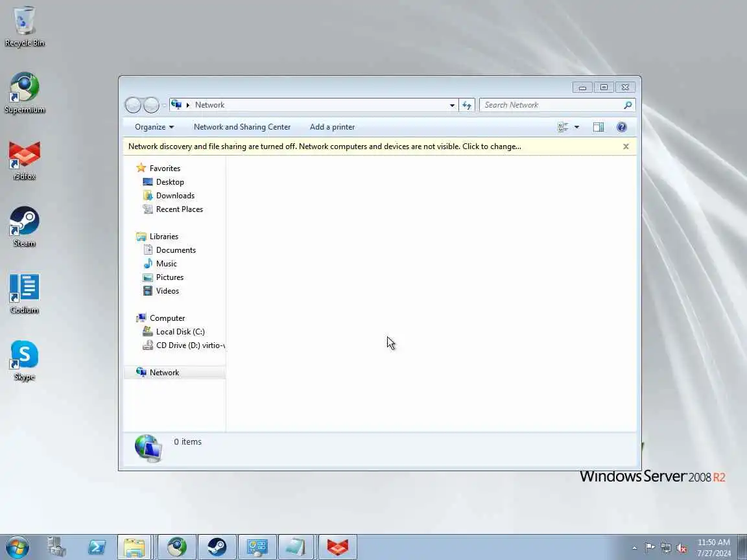Open the Windows Start menu
The image size is (747, 560).
click(x=17, y=547)
